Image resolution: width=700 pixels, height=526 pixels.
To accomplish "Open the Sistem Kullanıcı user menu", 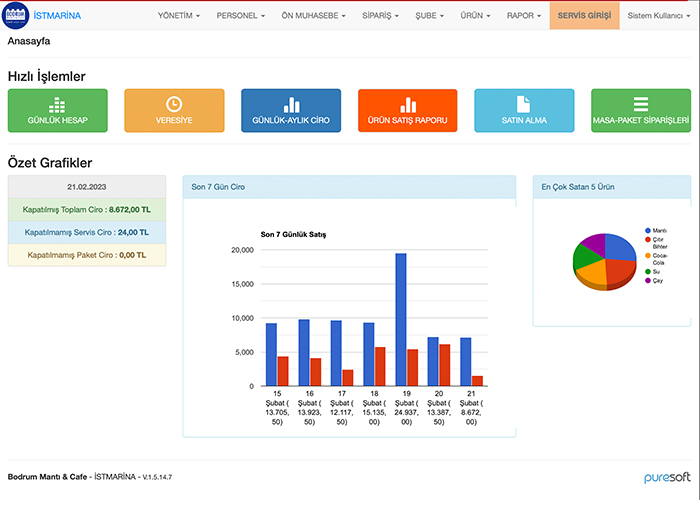I will point(658,16).
